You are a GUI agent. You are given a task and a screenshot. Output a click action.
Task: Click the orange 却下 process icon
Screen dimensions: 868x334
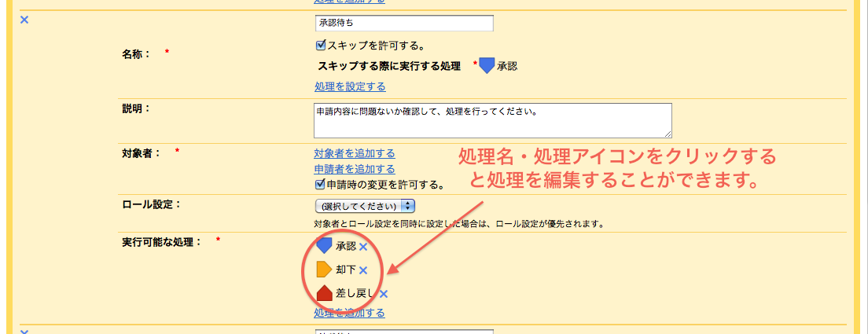[x=324, y=270]
